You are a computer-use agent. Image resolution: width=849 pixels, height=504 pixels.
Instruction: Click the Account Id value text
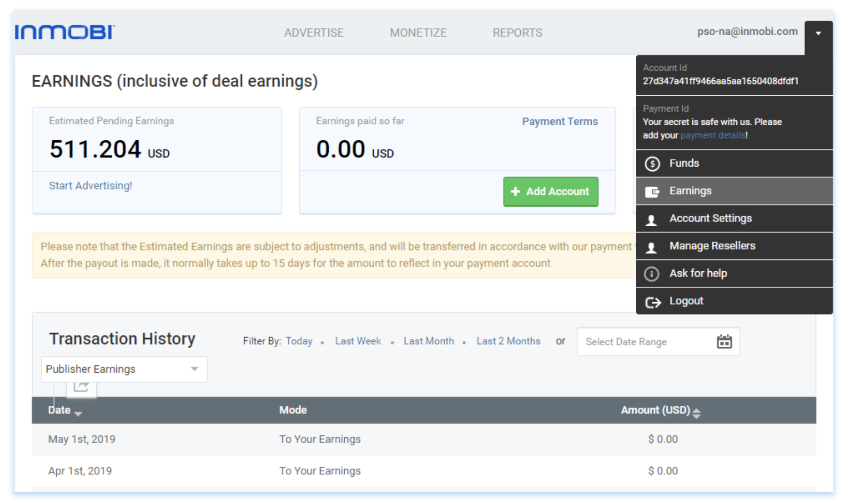720,81
